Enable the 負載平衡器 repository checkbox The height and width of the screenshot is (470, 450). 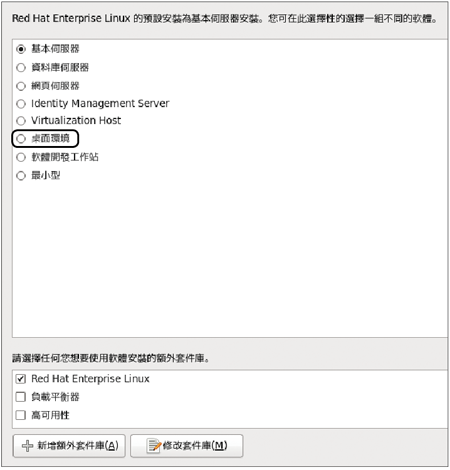tap(21, 397)
